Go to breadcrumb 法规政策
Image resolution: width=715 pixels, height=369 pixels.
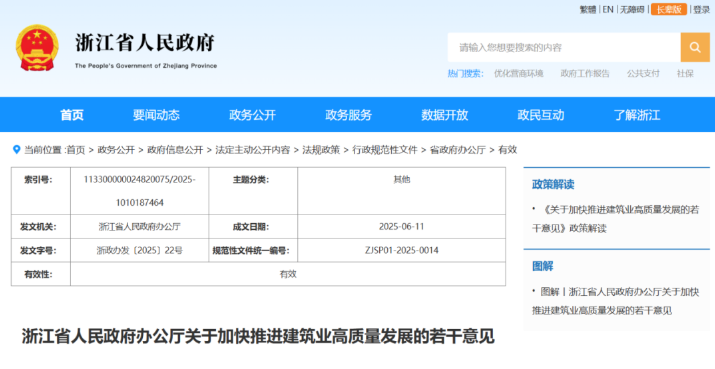[x=321, y=150]
